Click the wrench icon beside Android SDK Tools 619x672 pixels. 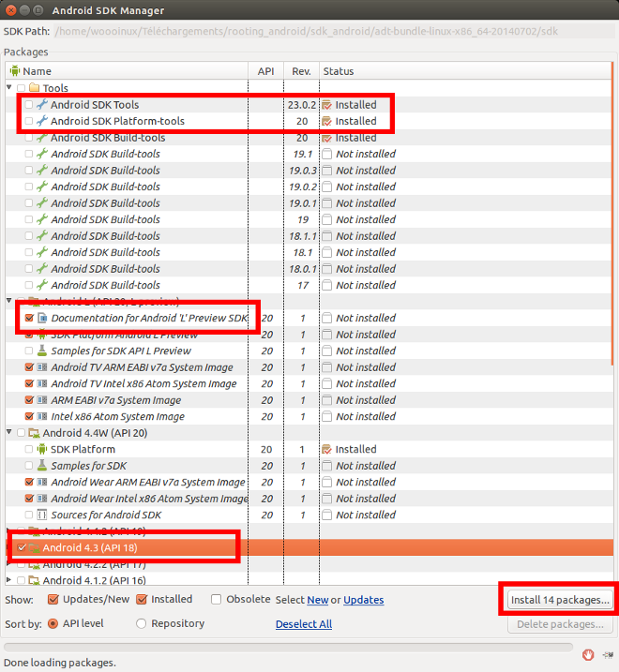pyautogui.click(x=42, y=104)
